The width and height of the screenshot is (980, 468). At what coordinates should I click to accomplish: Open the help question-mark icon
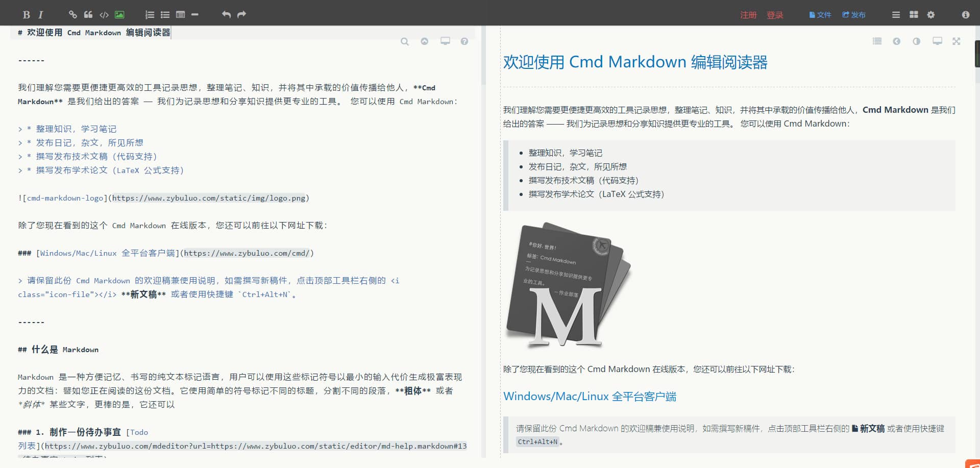[x=464, y=41]
